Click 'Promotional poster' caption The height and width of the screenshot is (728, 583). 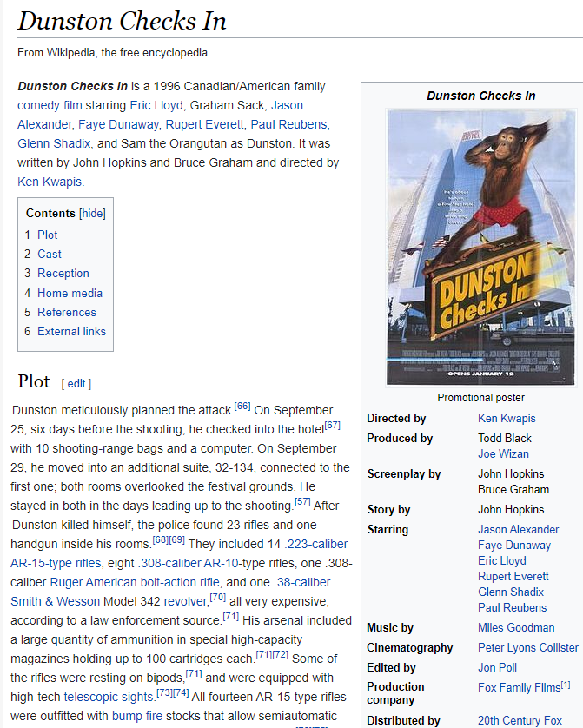click(480, 398)
